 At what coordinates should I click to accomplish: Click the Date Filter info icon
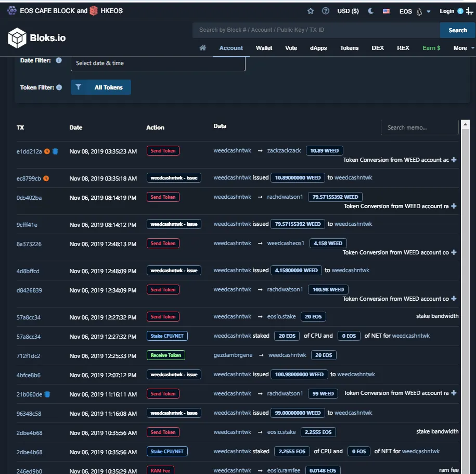59,60
